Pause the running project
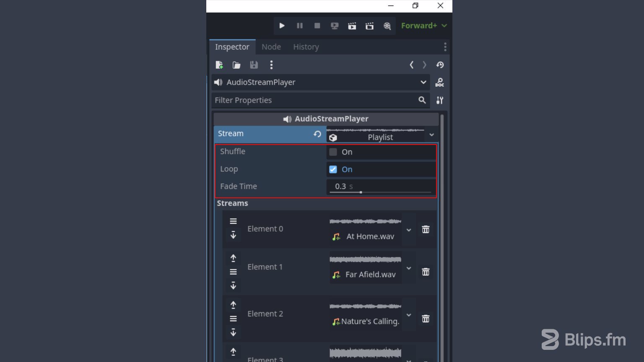This screenshot has height=362, width=644. pos(299,26)
